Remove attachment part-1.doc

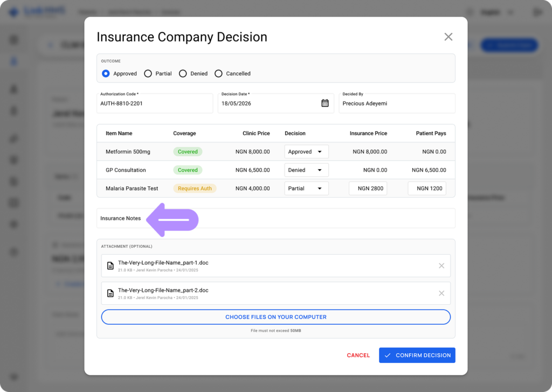point(441,266)
